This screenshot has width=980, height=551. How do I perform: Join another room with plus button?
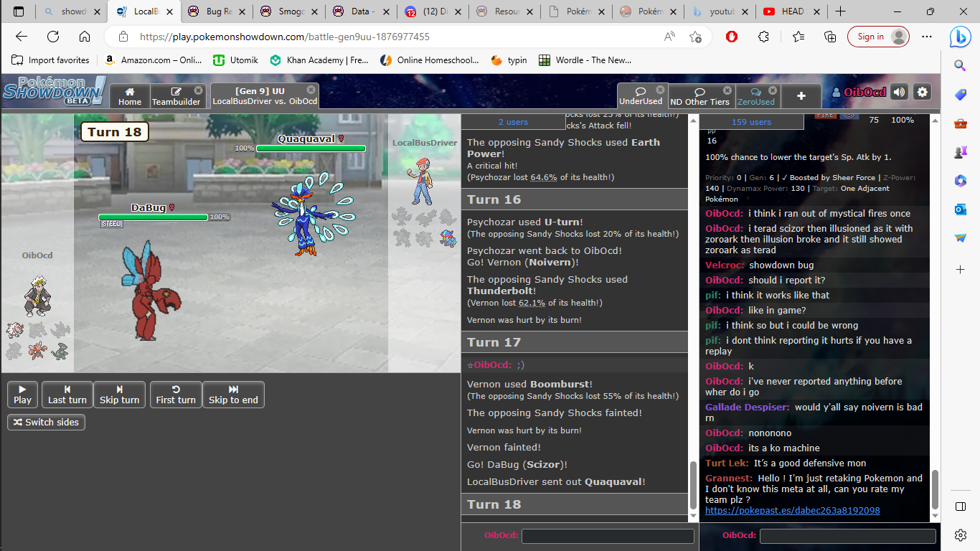pyautogui.click(x=801, y=96)
